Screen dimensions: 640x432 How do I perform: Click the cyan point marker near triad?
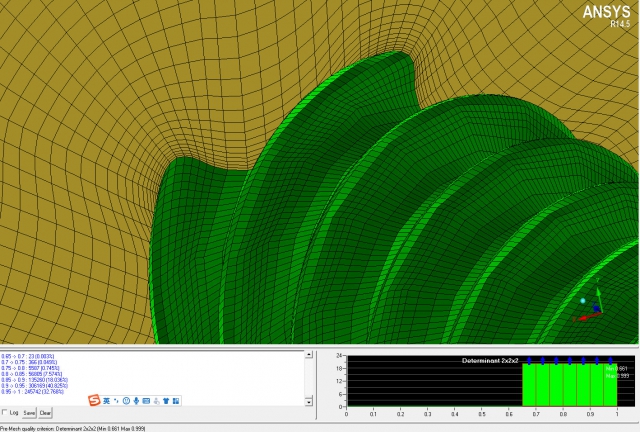(582, 300)
